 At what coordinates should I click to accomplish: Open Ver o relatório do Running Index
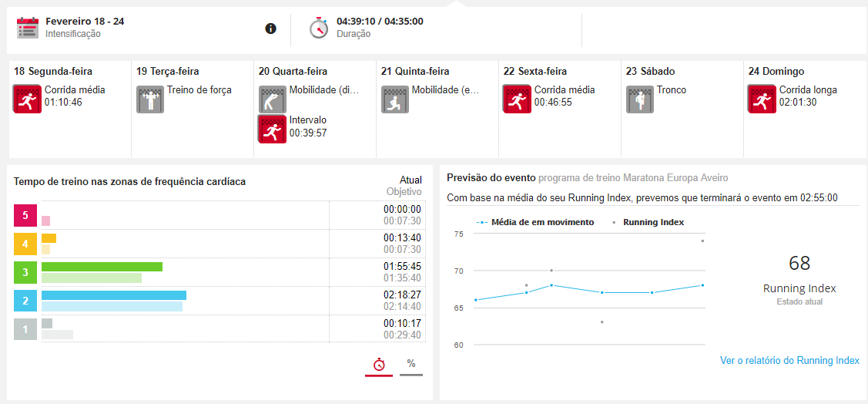click(x=789, y=360)
